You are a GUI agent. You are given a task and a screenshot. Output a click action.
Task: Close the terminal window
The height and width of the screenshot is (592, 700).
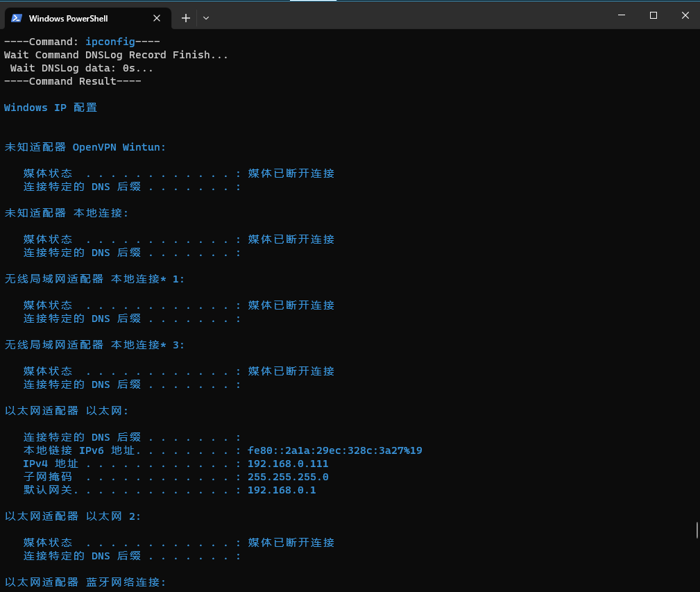coord(685,15)
